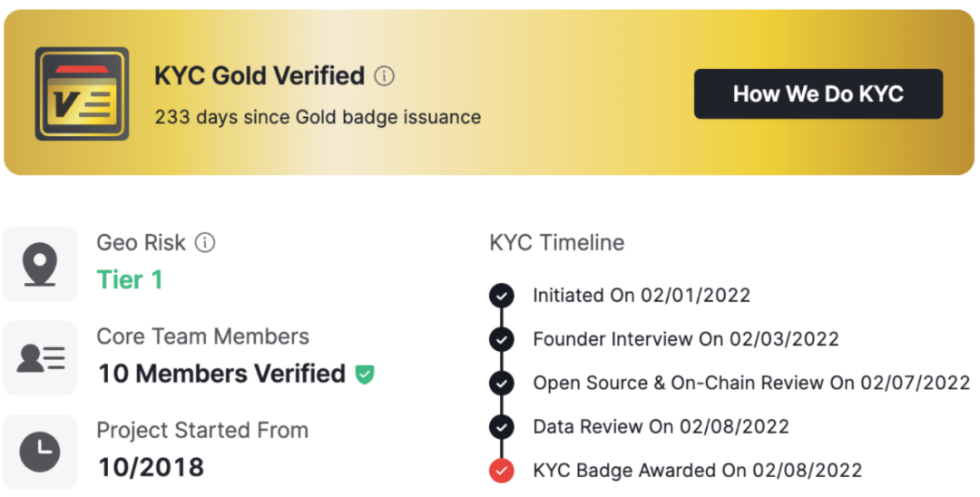Click info icon next to Geo Risk

click(x=206, y=243)
